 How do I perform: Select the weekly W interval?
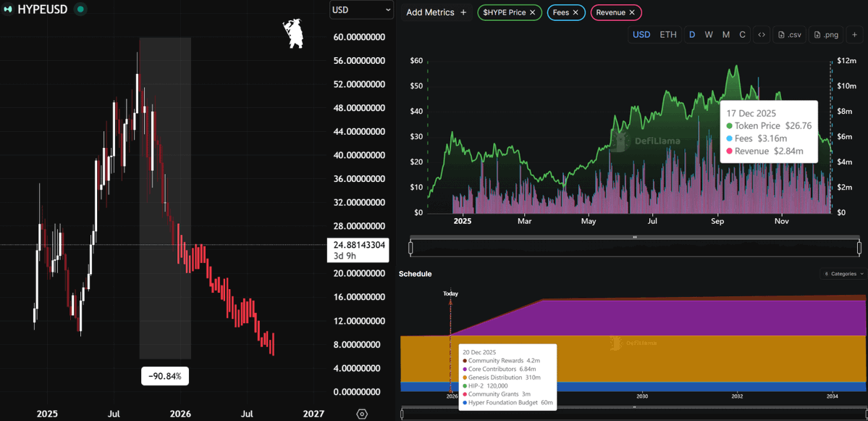click(709, 34)
